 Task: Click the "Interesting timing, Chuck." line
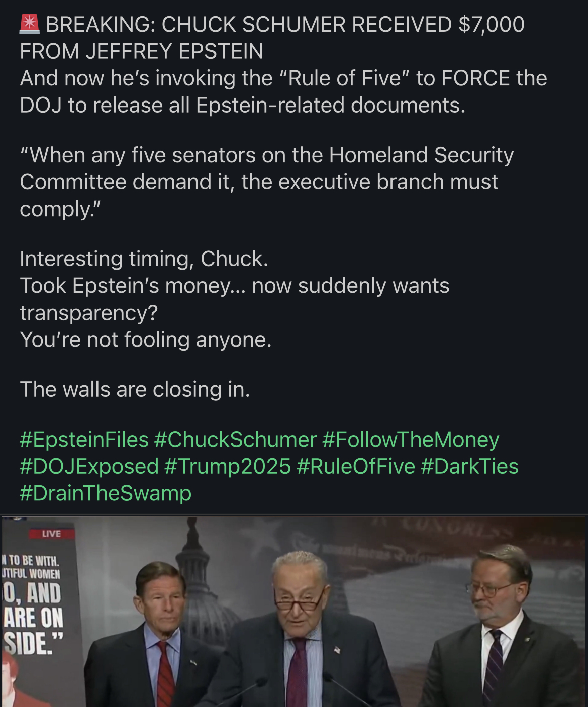(144, 259)
